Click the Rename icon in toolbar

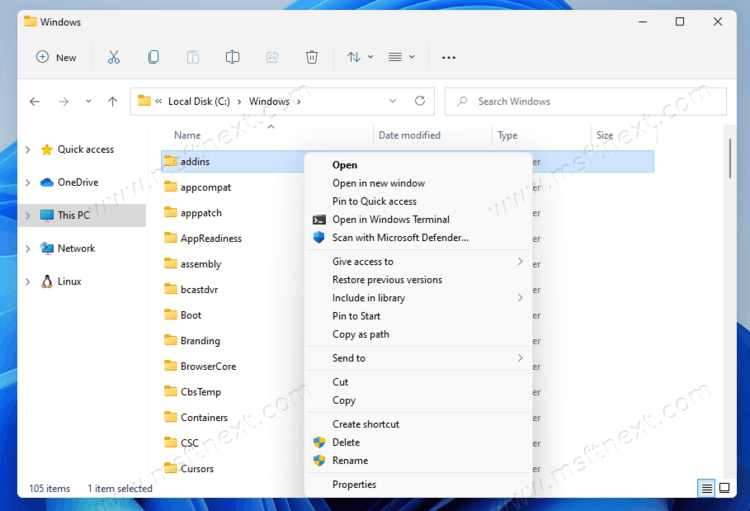pos(232,57)
